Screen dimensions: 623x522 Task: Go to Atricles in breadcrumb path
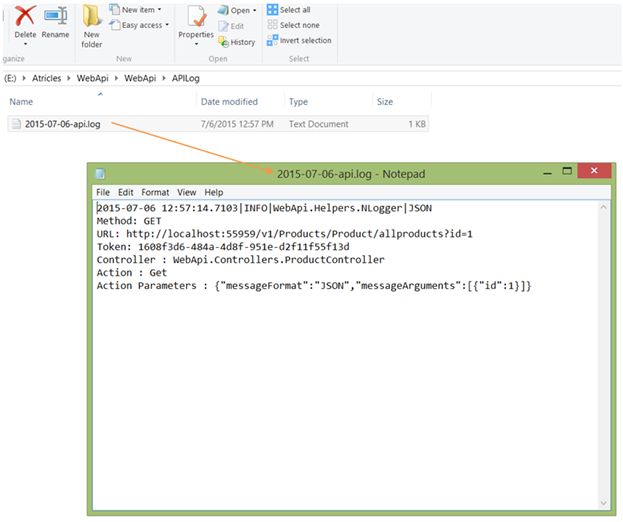(x=46, y=78)
